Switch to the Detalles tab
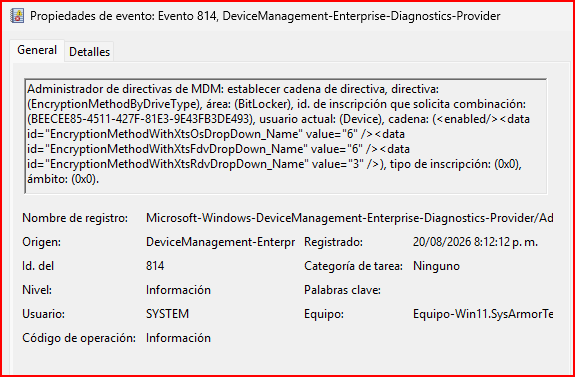 tap(89, 52)
